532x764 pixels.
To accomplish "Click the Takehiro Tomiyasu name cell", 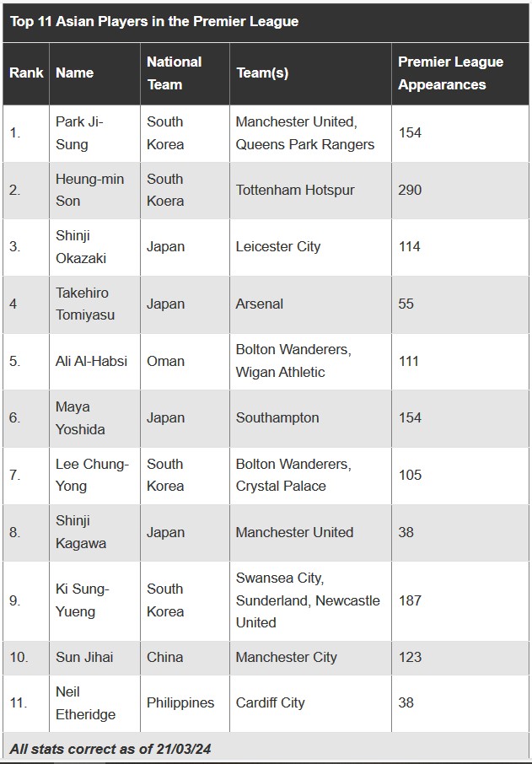I will 85,304.
